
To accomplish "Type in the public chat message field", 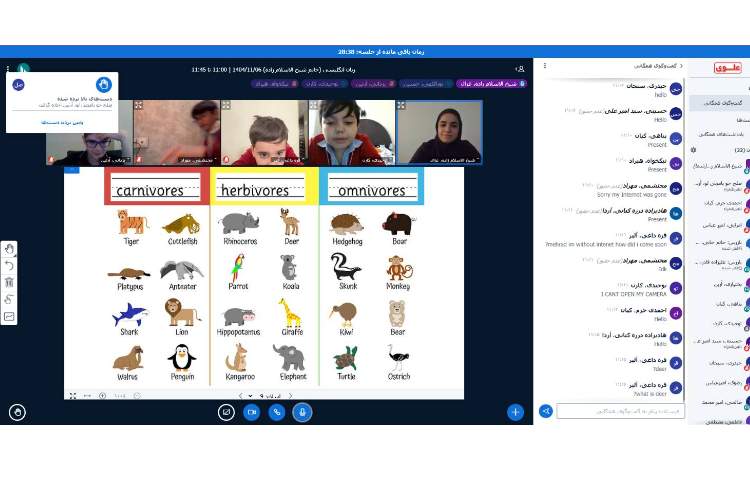I will (x=620, y=411).
